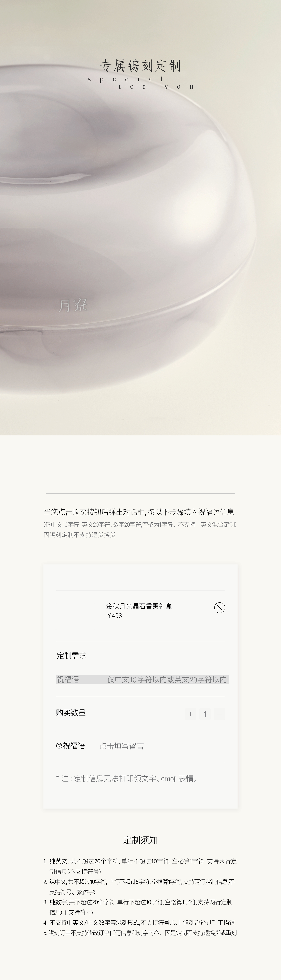
Task: Click the emoji note about 定制信息
Action: 128,778
